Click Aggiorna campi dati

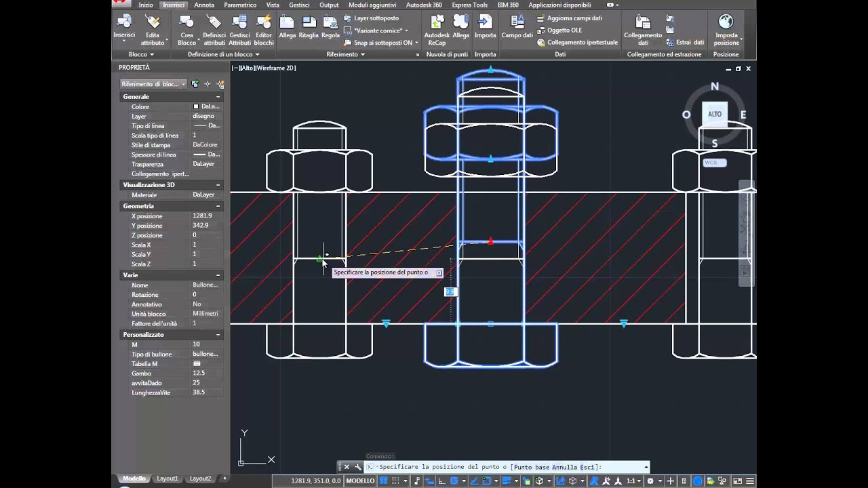(570, 18)
